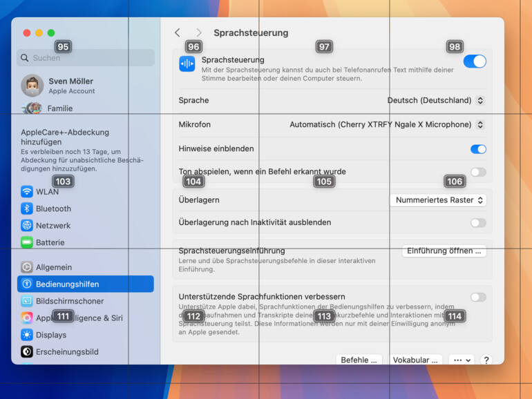Click the Bildschirmschoner icon

[27, 301]
